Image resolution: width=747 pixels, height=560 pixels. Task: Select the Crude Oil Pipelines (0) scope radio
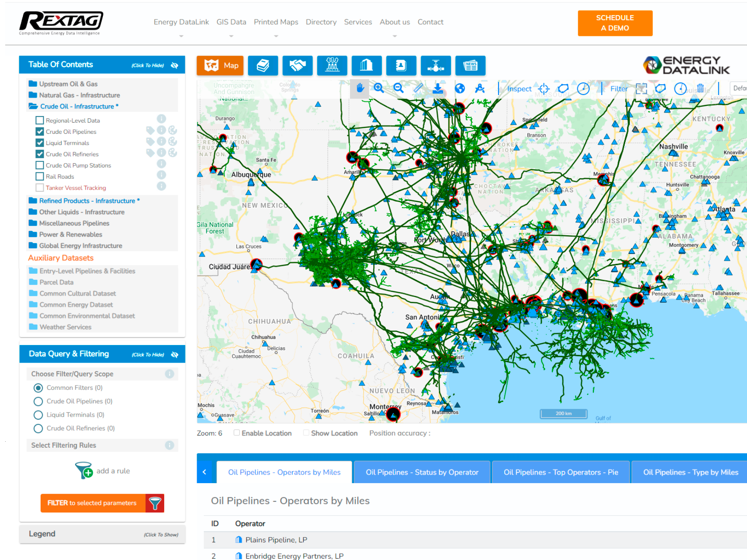pos(38,402)
